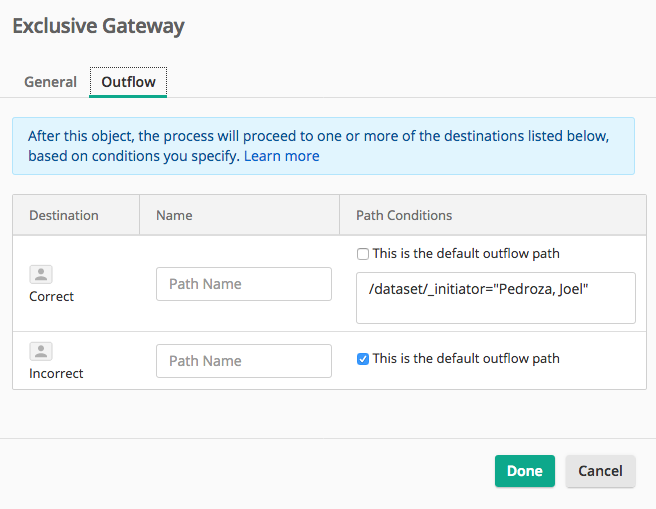The width and height of the screenshot is (656, 509).
Task: Click the default outflow label text in Correct row
Action: [x=466, y=254]
